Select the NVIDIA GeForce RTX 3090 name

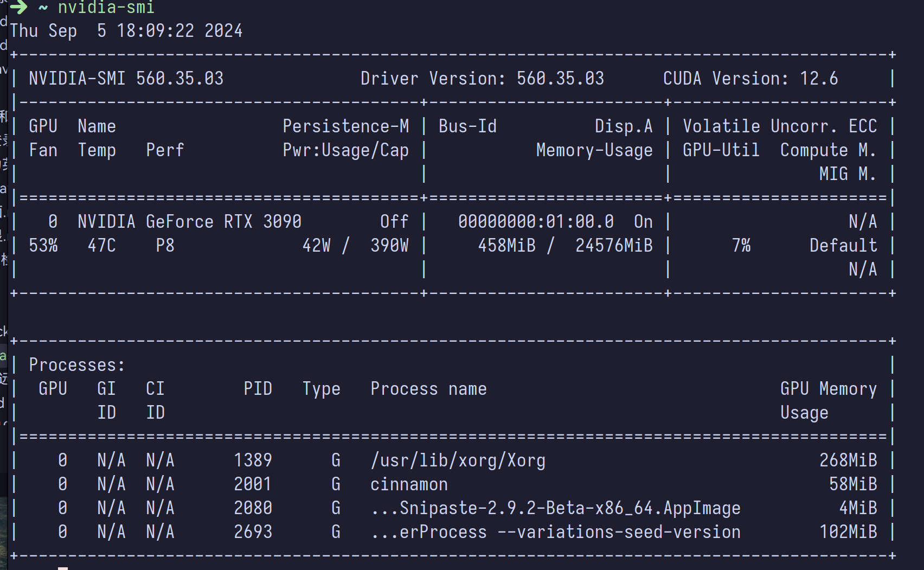189,222
